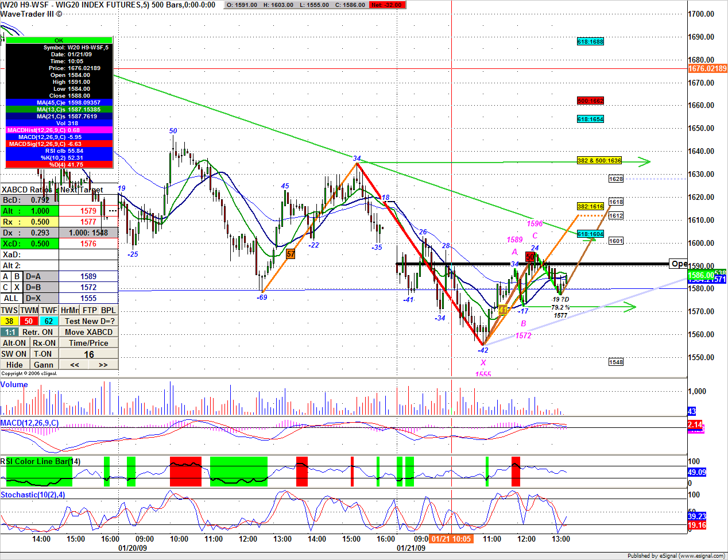Step back with the << button
728x560 pixels.
click(x=75, y=365)
